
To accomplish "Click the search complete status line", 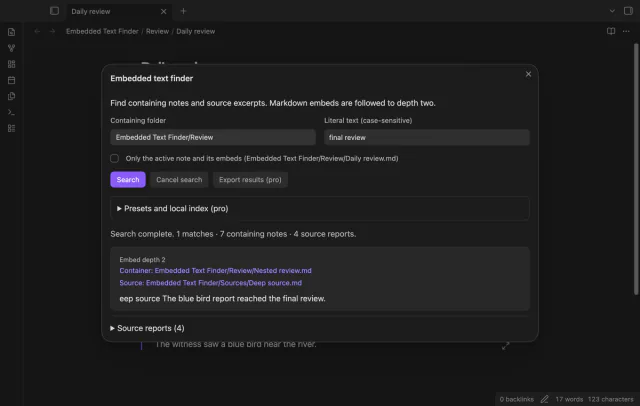I will (233, 234).
